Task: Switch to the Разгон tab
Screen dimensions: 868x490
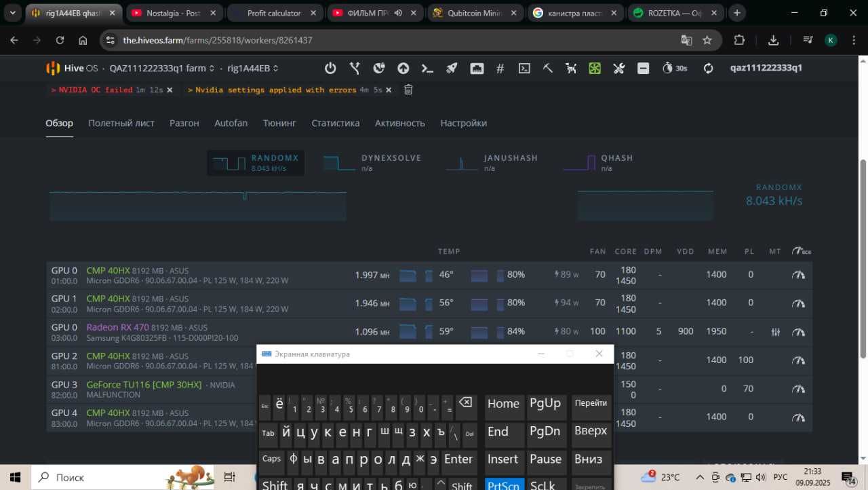Action: pos(184,123)
